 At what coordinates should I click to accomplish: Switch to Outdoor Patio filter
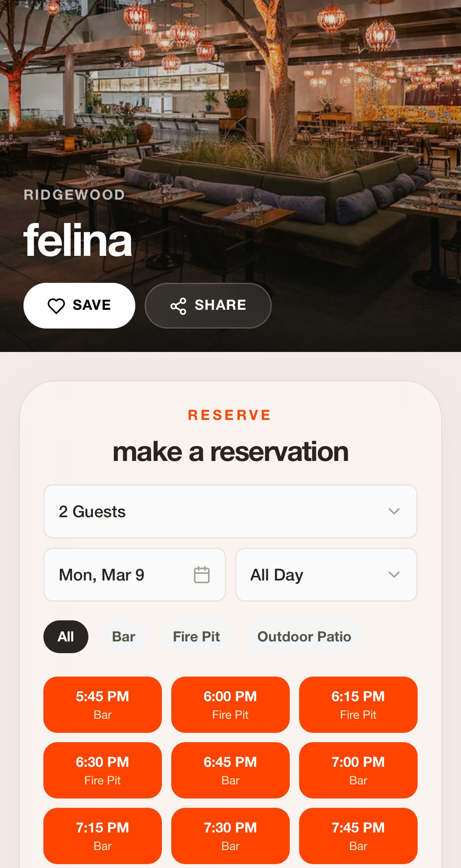tap(304, 637)
